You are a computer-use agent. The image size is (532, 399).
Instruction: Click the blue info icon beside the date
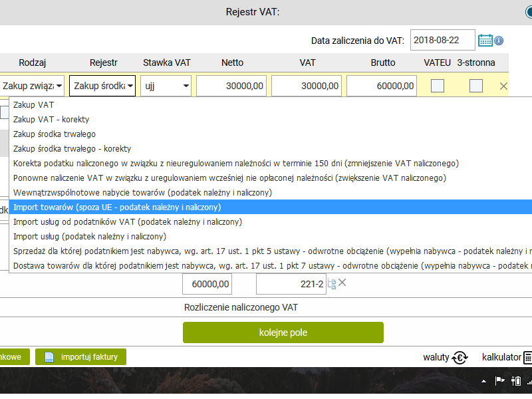[499, 41]
